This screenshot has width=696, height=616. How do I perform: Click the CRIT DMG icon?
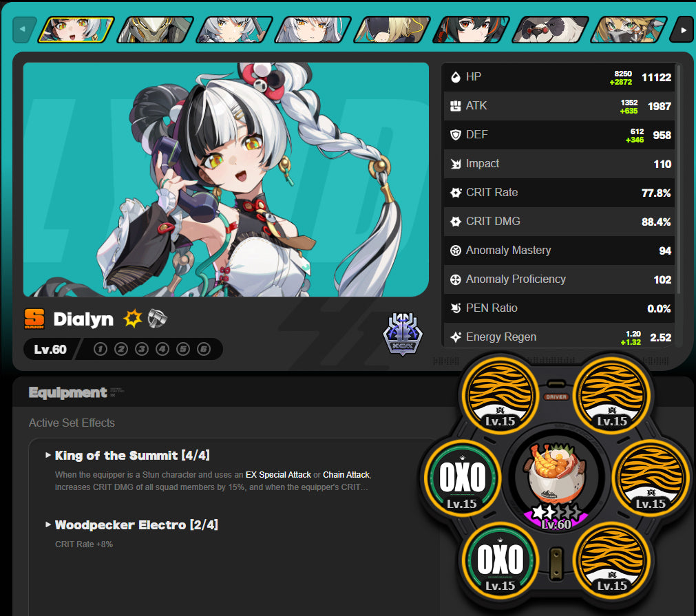pyautogui.click(x=456, y=222)
